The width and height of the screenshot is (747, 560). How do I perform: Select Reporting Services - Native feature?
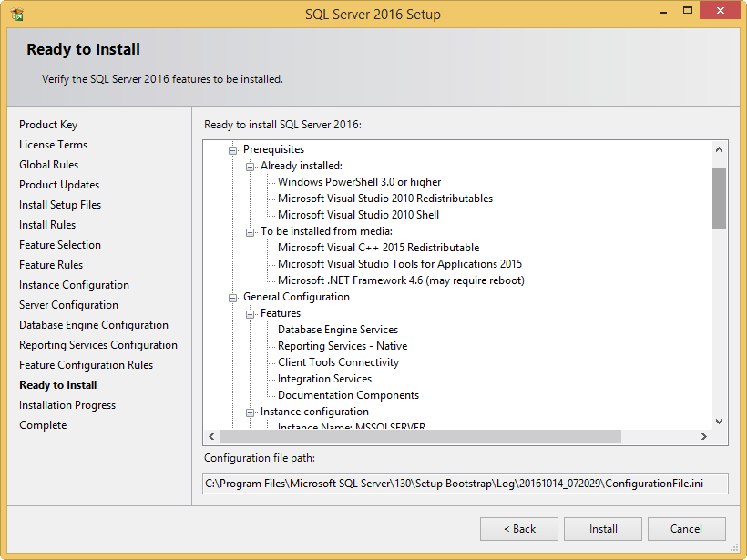coord(343,346)
